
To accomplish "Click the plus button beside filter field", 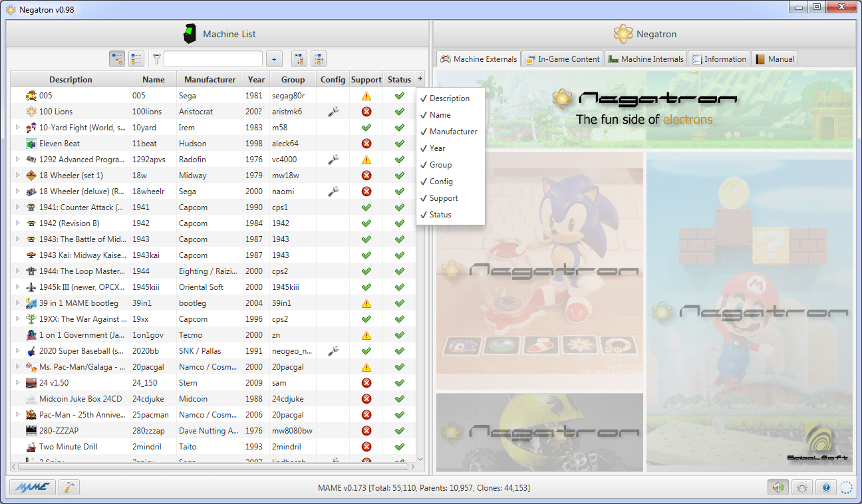I will [x=275, y=59].
